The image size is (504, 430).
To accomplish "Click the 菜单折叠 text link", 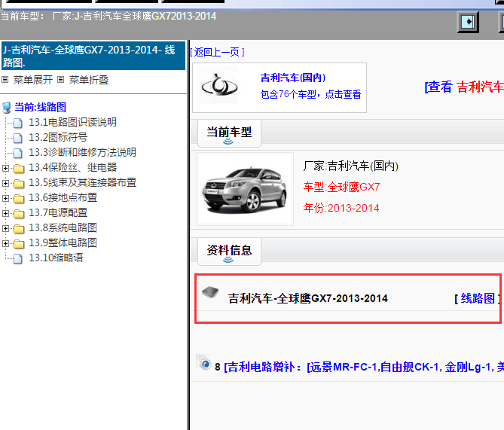I will (89, 80).
